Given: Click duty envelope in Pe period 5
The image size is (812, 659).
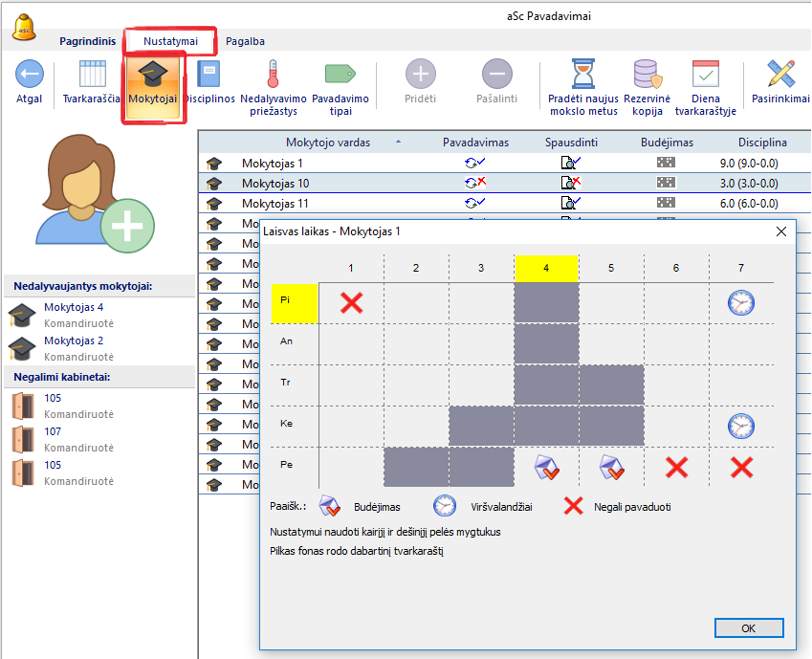Looking at the screenshot, I should pos(612,468).
